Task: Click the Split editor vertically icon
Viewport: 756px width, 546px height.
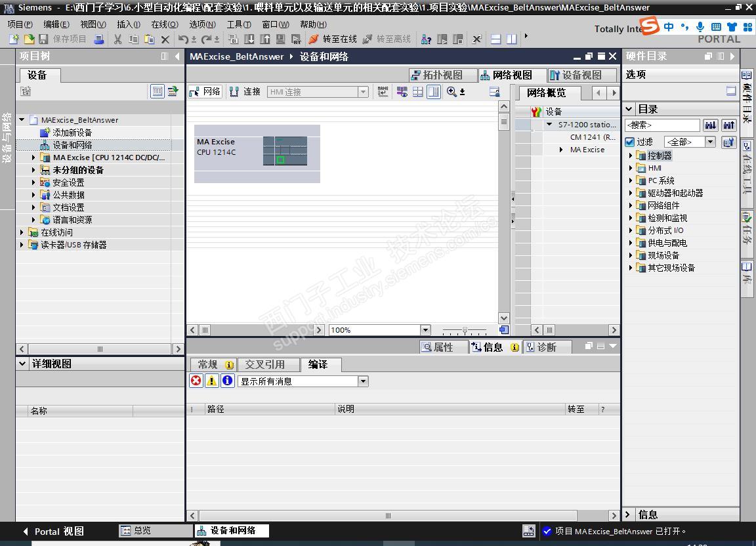Action: tap(512, 39)
